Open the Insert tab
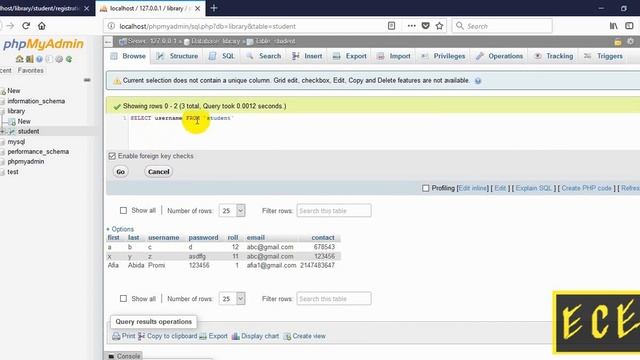Viewport: 640px width, 360px height. 307,56
